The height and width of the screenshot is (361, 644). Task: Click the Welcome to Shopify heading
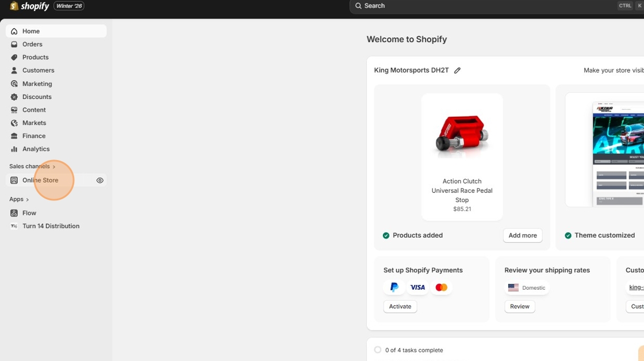click(x=407, y=40)
